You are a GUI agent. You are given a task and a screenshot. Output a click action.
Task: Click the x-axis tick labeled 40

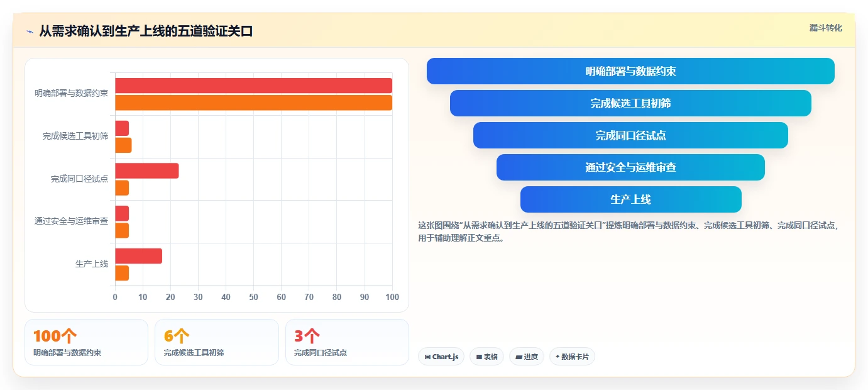pyautogui.click(x=226, y=297)
